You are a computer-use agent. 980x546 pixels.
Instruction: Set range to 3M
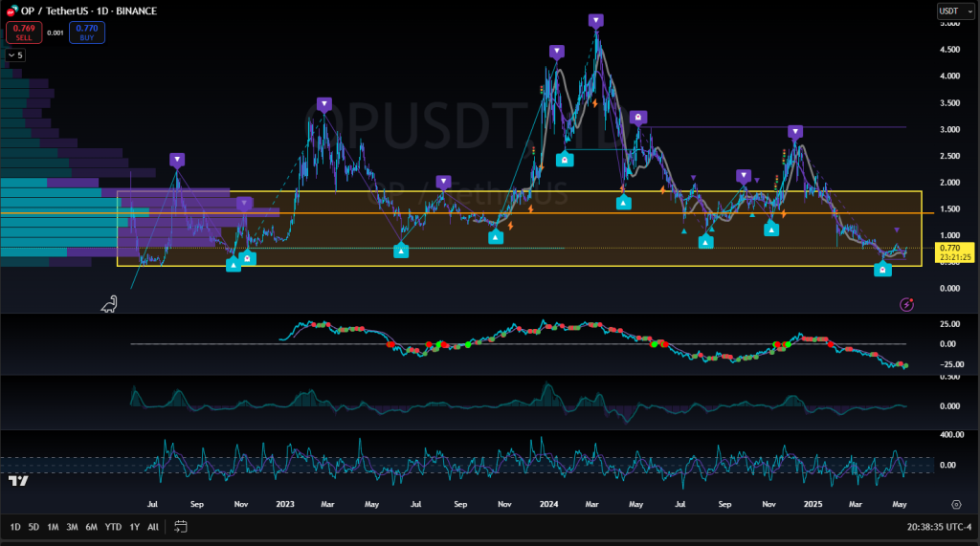coord(72,527)
